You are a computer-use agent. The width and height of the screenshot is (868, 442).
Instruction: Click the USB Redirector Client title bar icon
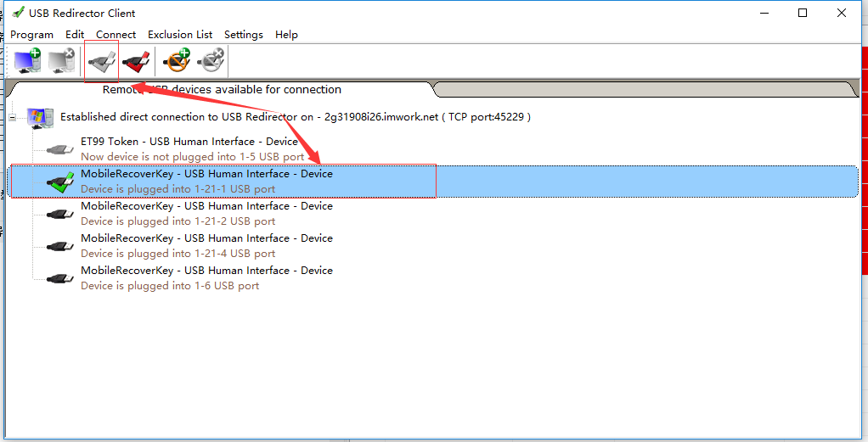coord(18,12)
